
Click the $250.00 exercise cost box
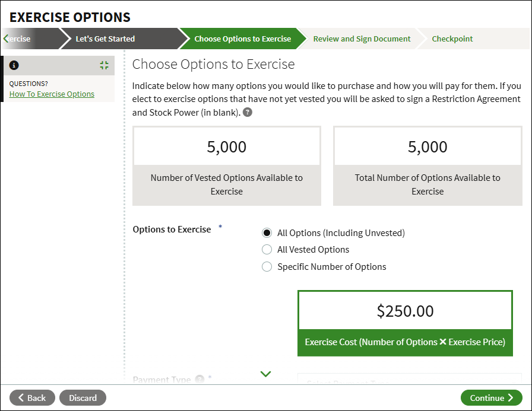(x=405, y=311)
